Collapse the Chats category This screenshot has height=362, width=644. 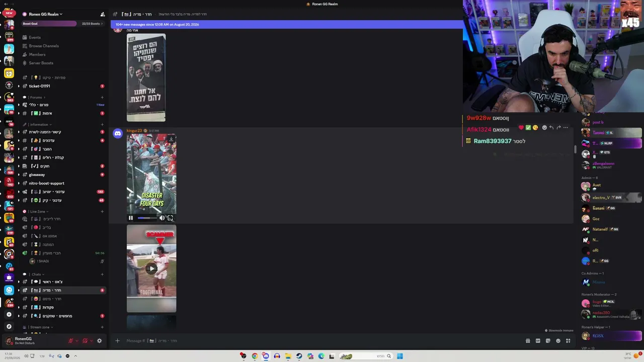[x=36, y=274]
